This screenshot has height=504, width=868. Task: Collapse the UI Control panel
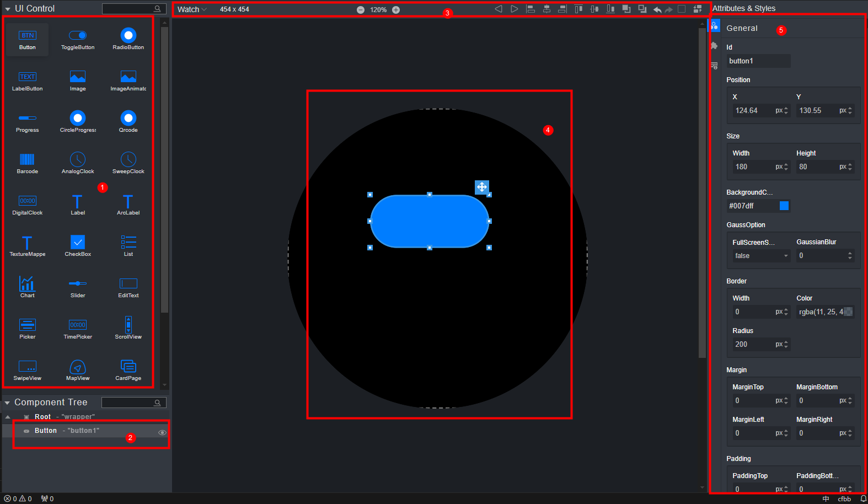click(8, 9)
